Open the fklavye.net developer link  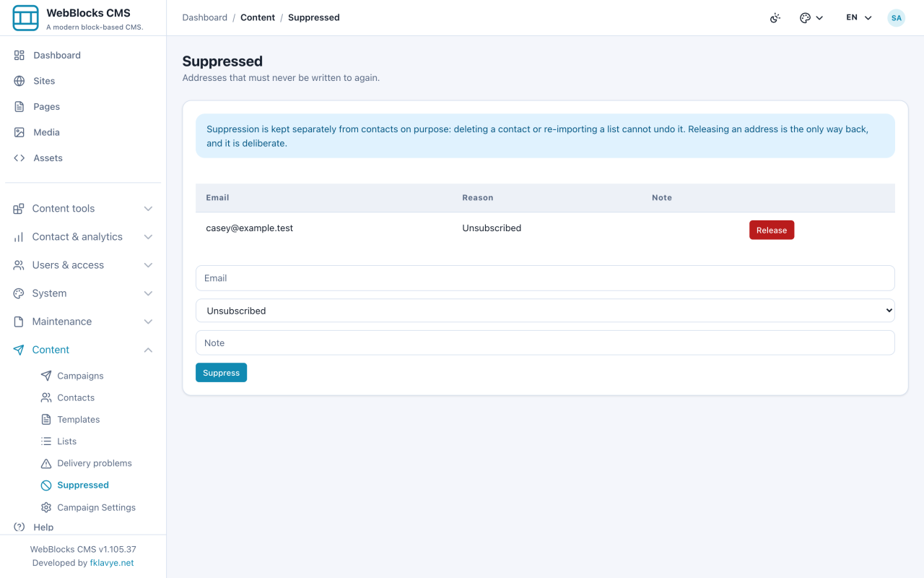pyautogui.click(x=112, y=563)
